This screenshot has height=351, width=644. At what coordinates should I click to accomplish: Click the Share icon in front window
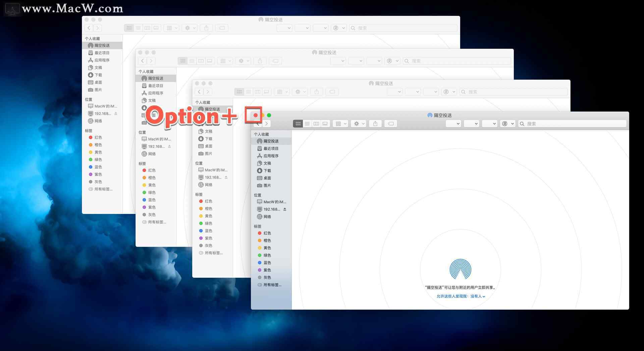375,124
